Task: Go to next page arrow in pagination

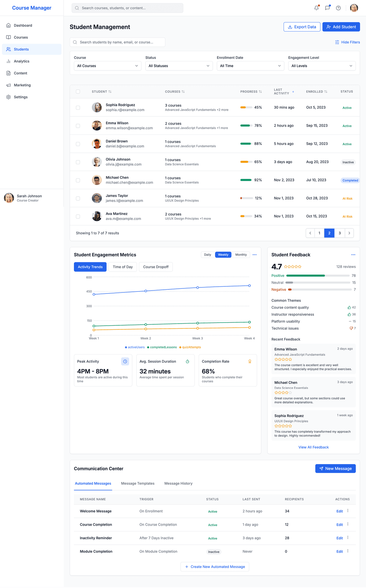Action: (349, 233)
